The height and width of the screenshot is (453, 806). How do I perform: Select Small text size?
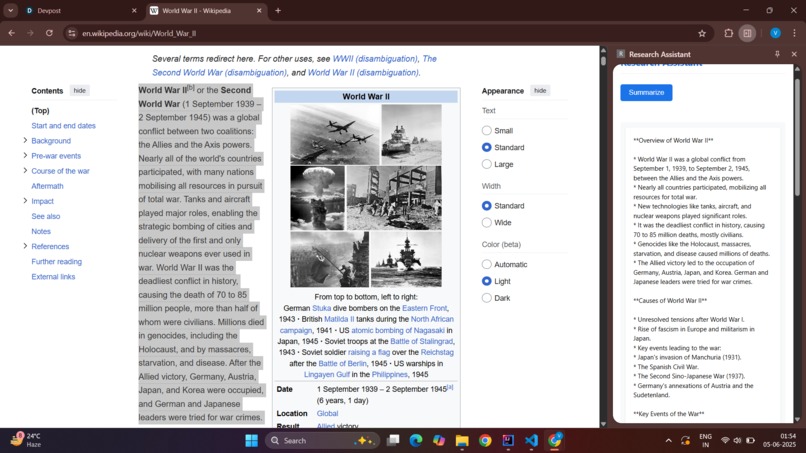pos(486,131)
